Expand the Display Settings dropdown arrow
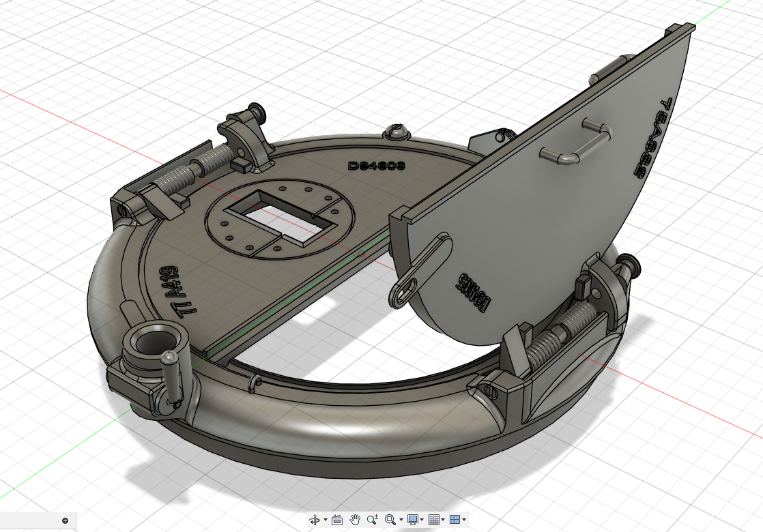Viewport: 763px width, 532px height. (x=421, y=520)
